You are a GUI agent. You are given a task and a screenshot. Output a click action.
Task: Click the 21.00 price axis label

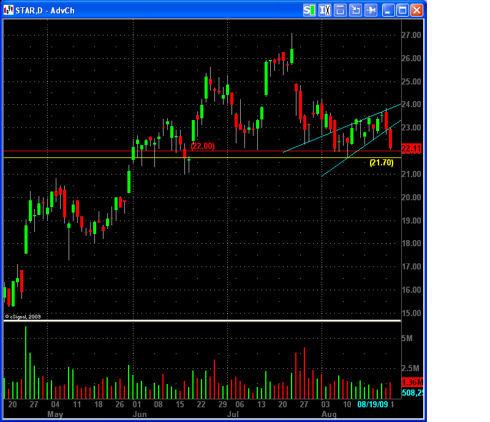click(412, 174)
